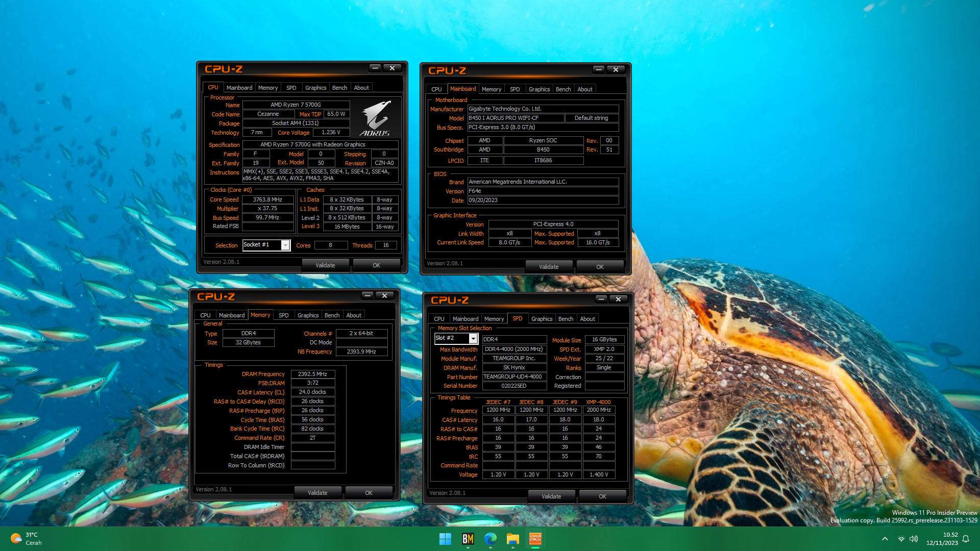Click the CAS# Latency 24.0 clocks value
980x551 pixels.
tap(313, 392)
